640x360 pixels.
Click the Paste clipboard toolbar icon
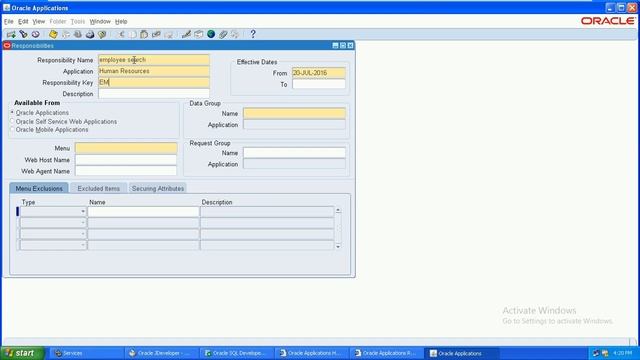(x=144, y=35)
